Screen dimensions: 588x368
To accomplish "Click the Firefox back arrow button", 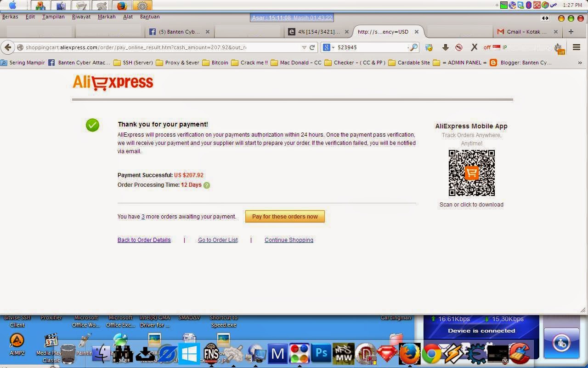I will click(x=7, y=47).
